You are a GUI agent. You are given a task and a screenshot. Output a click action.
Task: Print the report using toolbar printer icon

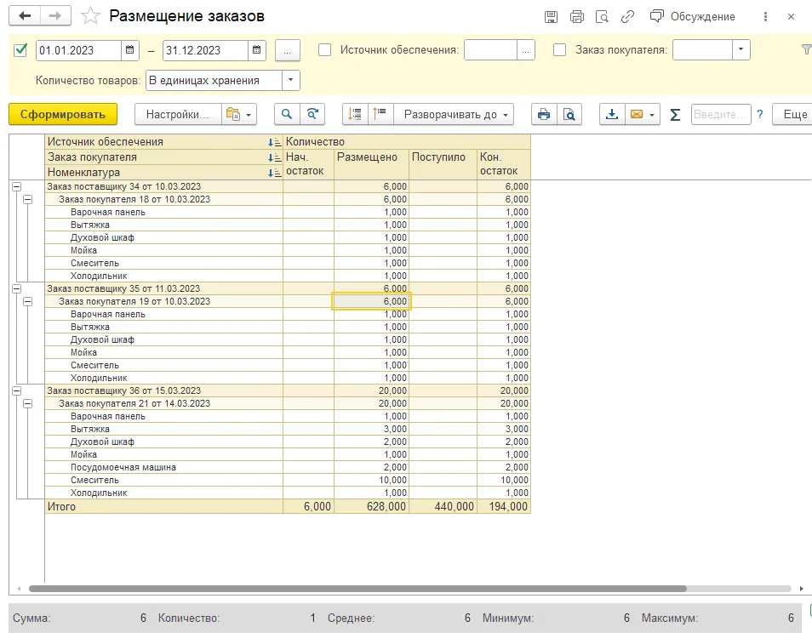click(x=544, y=114)
